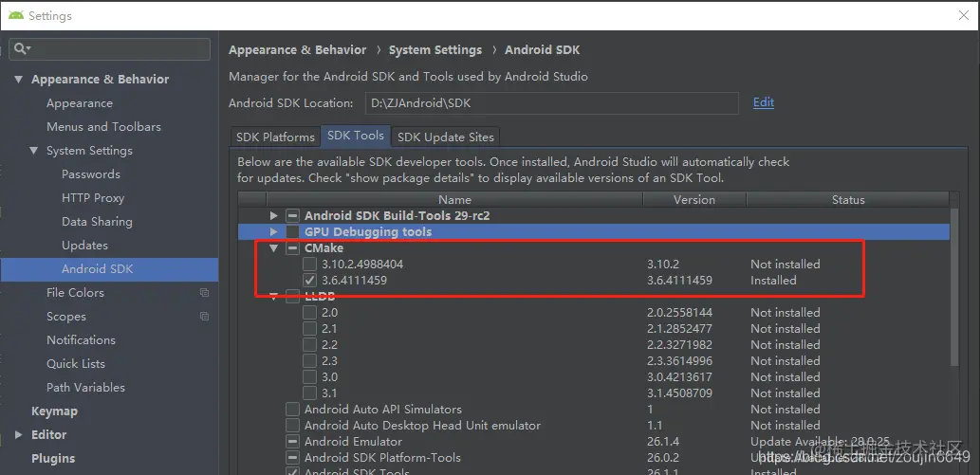Uncheck CMake 3.6.4111459 checkbox
This screenshot has width=980, height=475.
309,281
